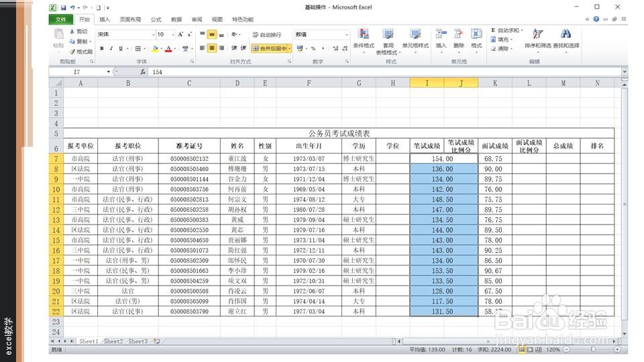Click the Conditional Formatting (条件格式) icon

pyautogui.click(x=364, y=34)
